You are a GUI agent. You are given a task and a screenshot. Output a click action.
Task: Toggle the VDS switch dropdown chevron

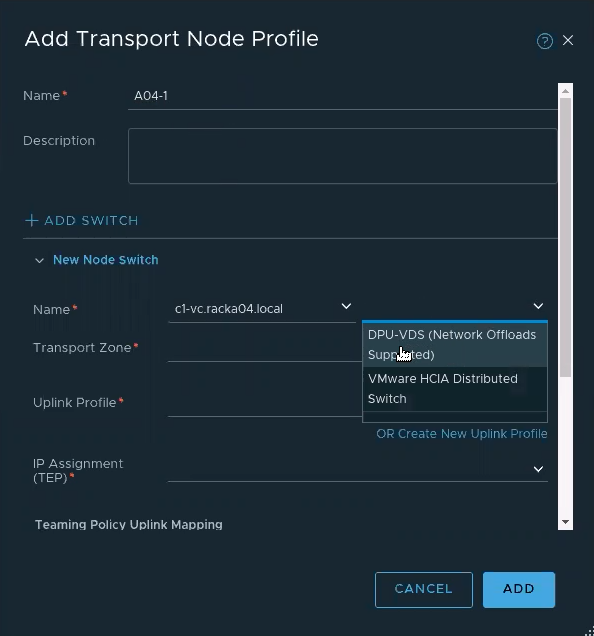coord(538,306)
